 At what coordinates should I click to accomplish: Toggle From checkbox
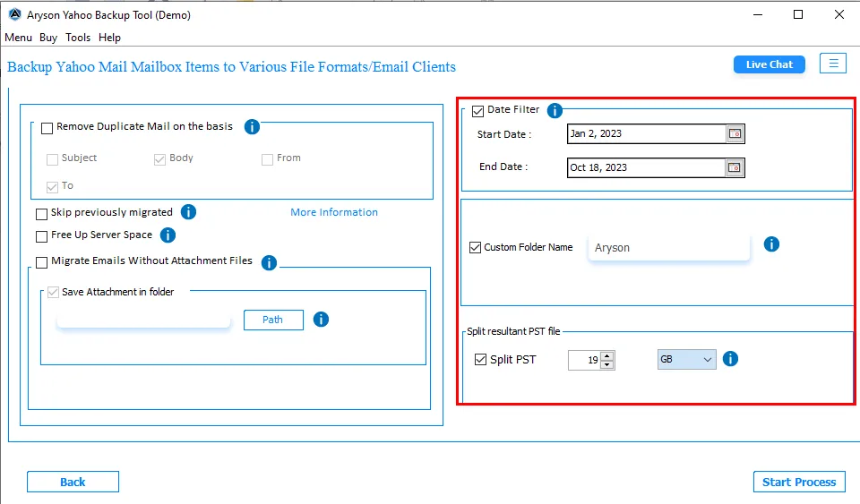[x=267, y=159]
